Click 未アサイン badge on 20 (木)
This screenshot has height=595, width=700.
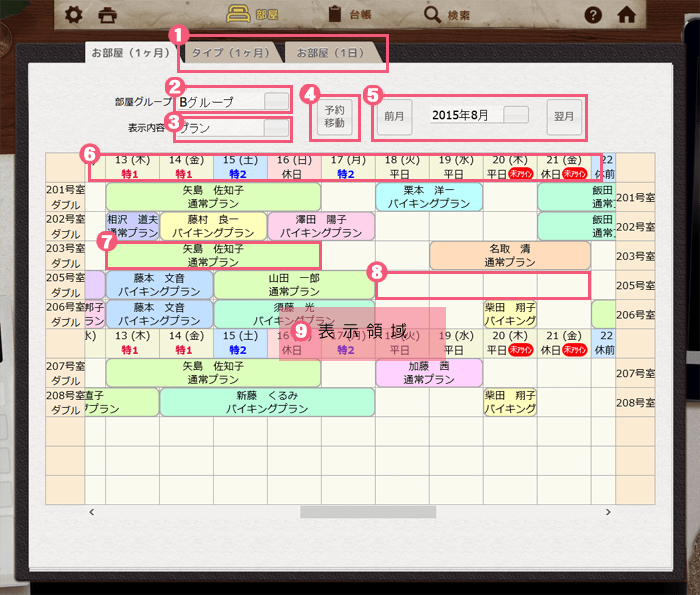click(520, 172)
